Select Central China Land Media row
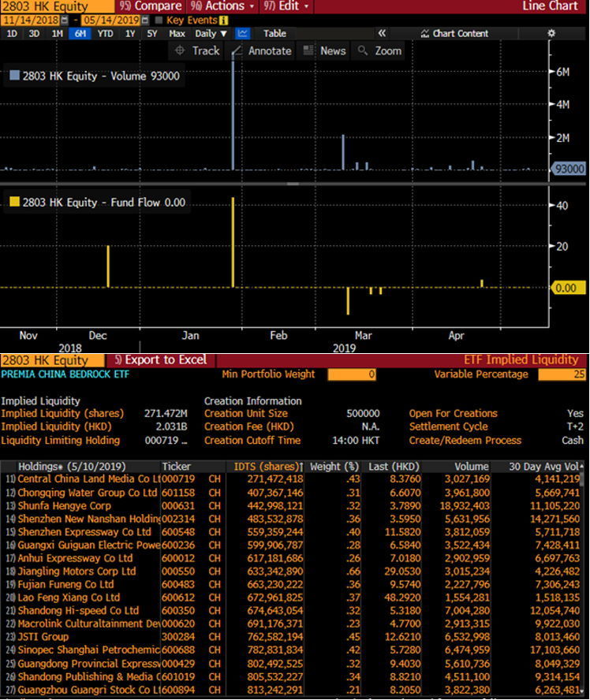The width and height of the screenshot is (590, 700). tap(293, 479)
